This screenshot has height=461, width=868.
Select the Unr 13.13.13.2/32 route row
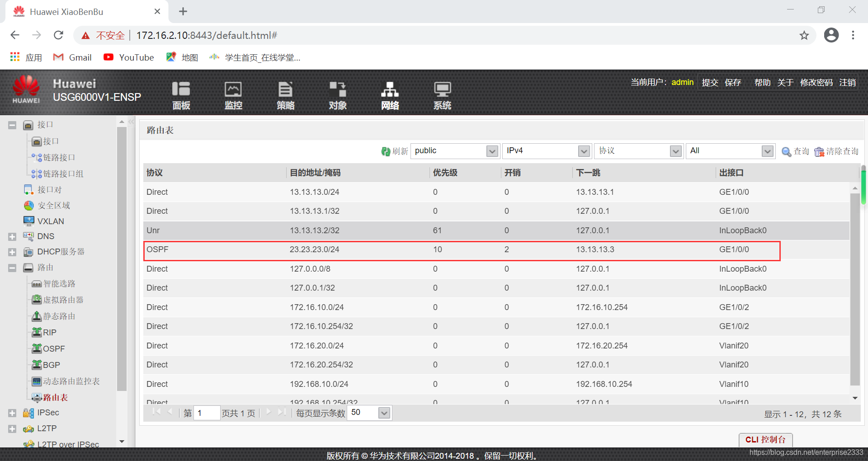496,230
